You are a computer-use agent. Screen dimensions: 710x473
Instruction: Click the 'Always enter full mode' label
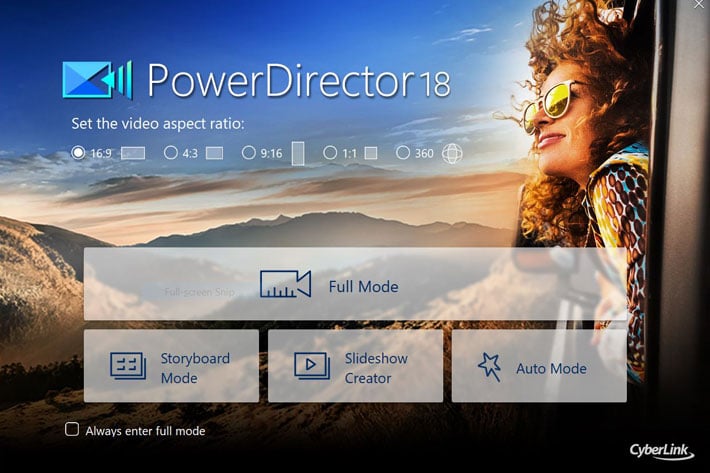(145, 431)
